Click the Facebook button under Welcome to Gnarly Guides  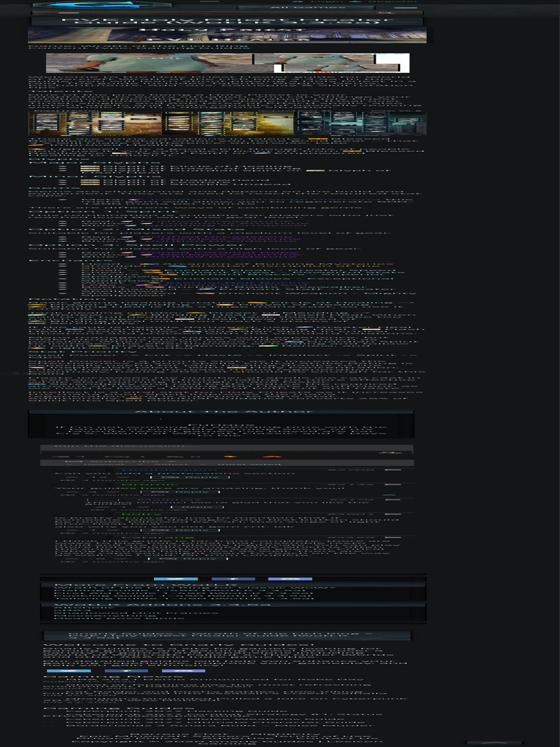[x=126, y=671]
